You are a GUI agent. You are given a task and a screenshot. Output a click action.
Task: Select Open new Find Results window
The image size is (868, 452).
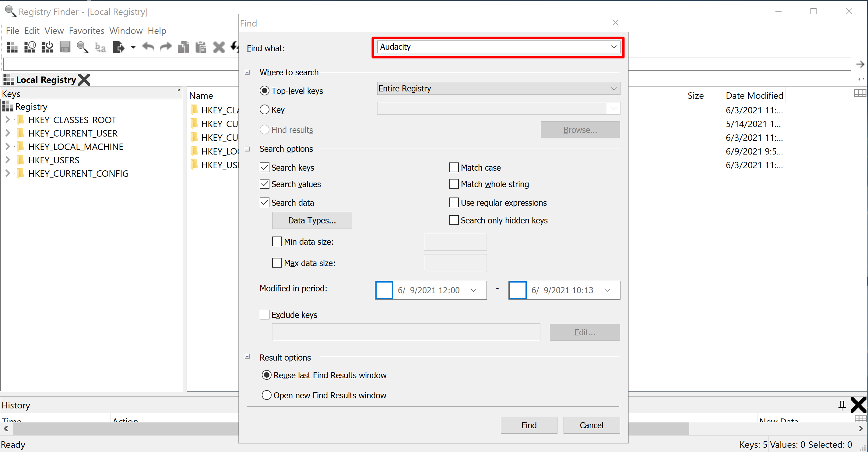[266, 395]
